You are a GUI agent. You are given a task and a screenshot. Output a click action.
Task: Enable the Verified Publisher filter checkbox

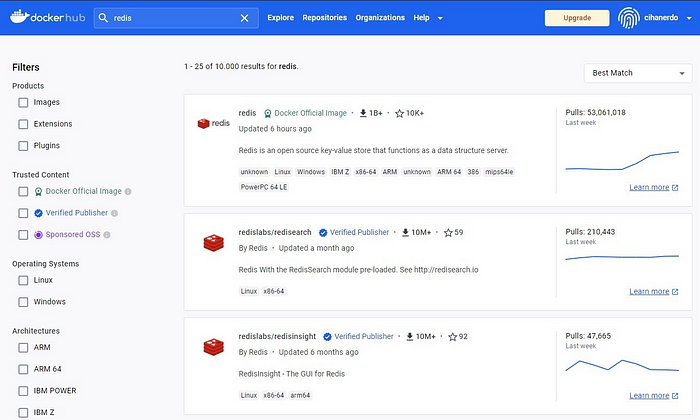tap(23, 213)
